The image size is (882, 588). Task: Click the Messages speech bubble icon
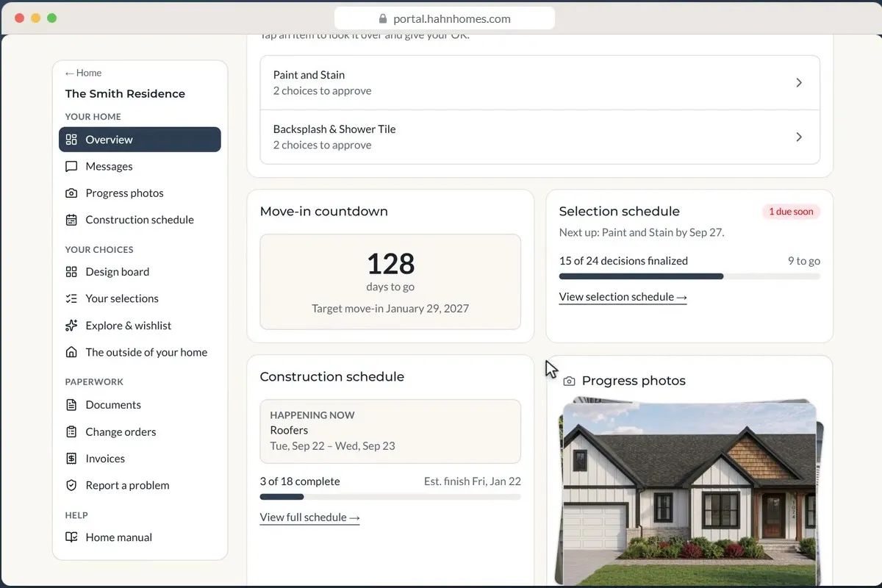point(71,166)
